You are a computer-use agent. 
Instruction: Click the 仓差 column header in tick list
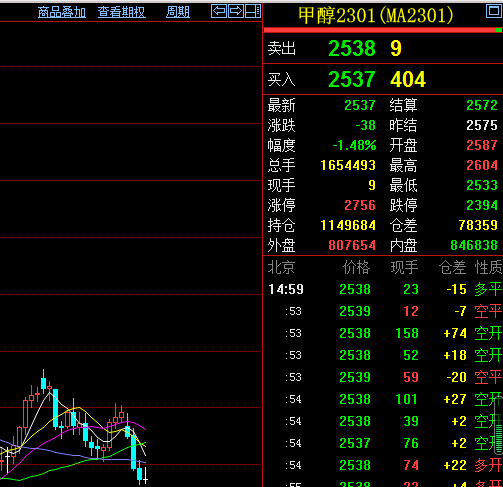[452, 267]
